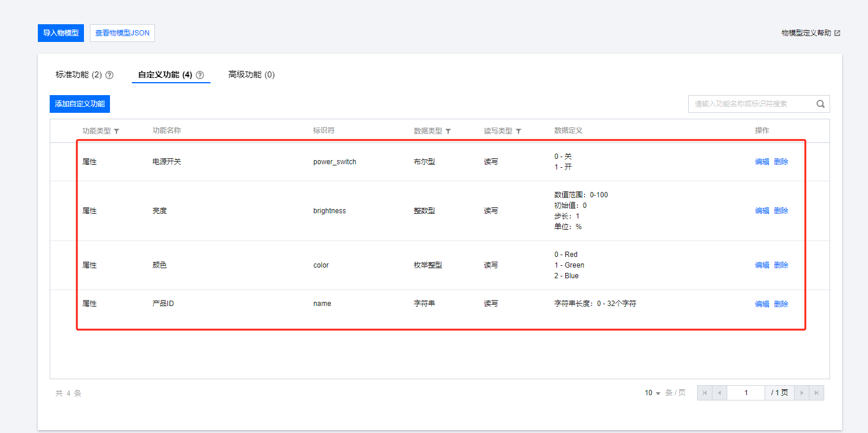Open 查看物模型JSON
This screenshot has width=868, height=433.
click(122, 33)
